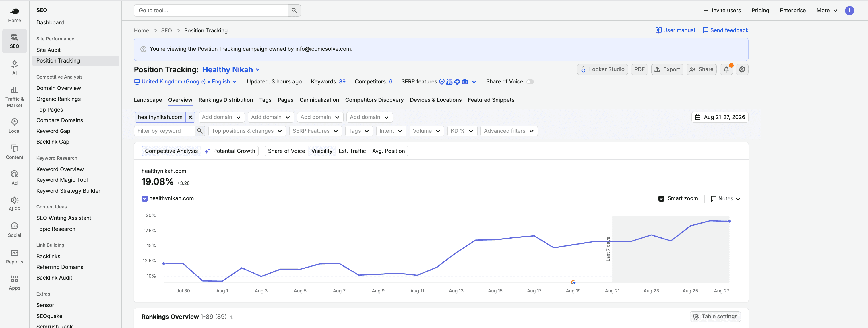Open United Kingdom (Google) English location dropdown
868x328 pixels.
tap(186, 82)
